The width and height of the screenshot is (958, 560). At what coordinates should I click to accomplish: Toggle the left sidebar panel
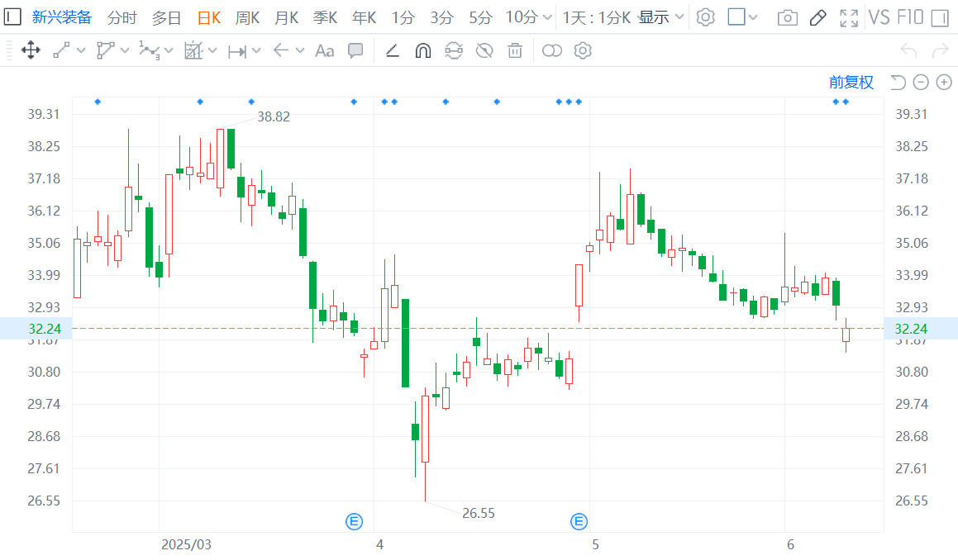(x=13, y=17)
